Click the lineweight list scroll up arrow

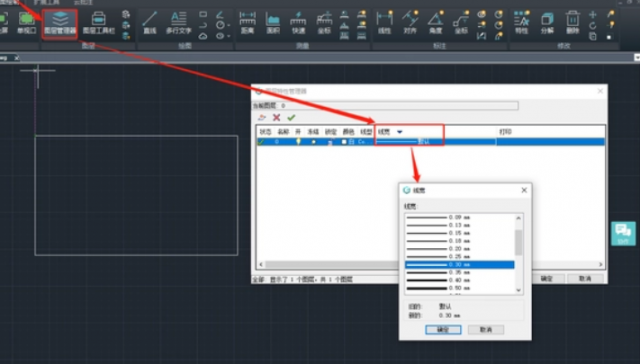(x=518, y=218)
